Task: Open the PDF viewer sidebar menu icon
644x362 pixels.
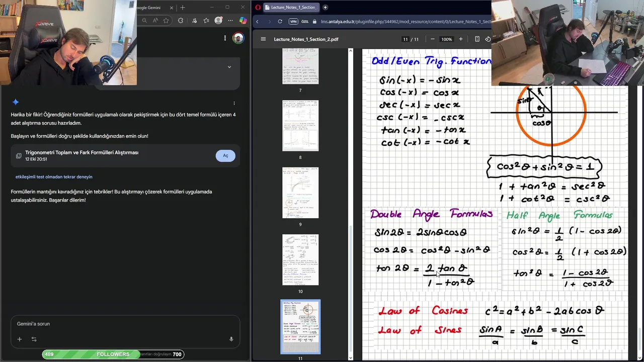Action: click(263, 39)
